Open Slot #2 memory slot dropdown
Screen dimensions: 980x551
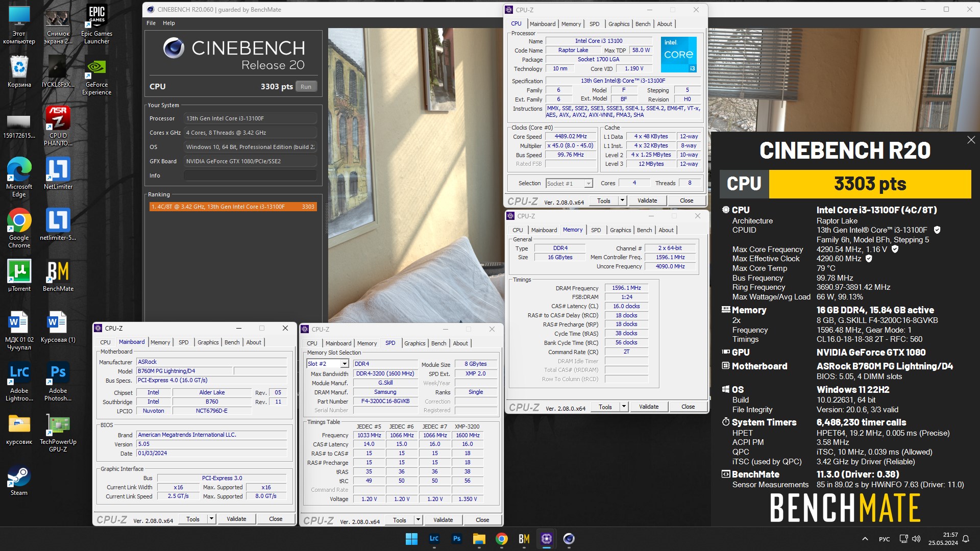pyautogui.click(x=327, y=364)
